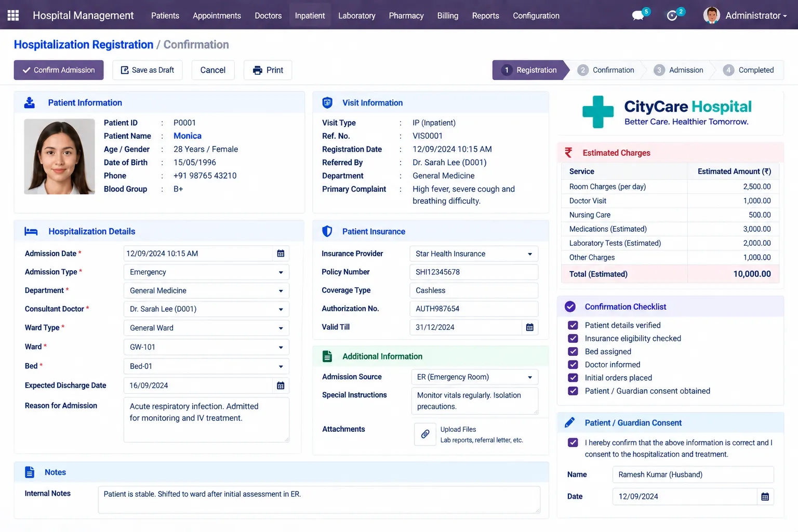This screenshot has width=798, height=532.
Task: Click the attachment paperclip upload icon
Action: click(425, 434)
